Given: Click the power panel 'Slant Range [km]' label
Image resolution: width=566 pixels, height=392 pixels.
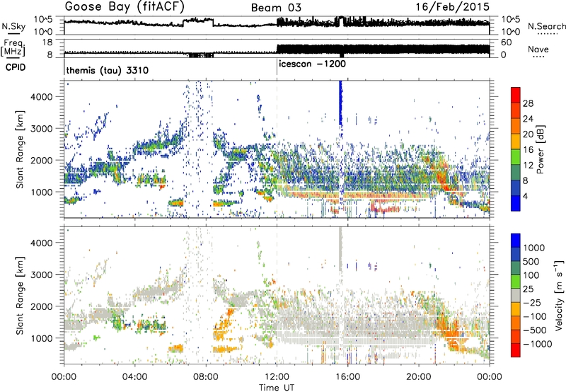Looking at the screenshot, I should 20,149.
